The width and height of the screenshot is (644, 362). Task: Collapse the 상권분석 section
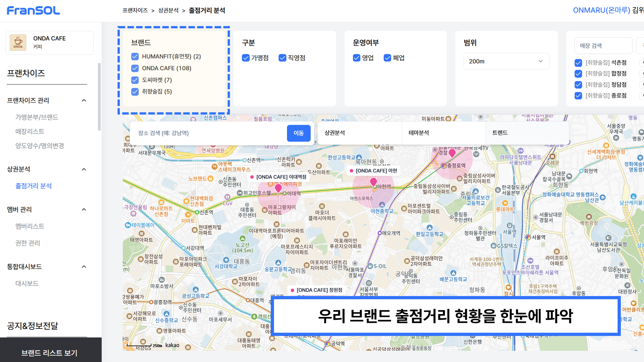(x=84, y=169)
